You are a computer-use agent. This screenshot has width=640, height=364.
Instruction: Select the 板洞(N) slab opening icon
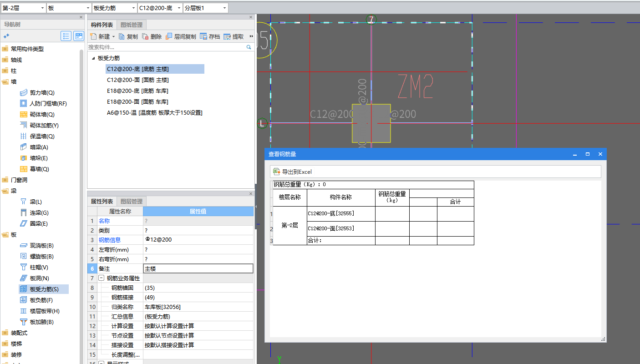24,278
